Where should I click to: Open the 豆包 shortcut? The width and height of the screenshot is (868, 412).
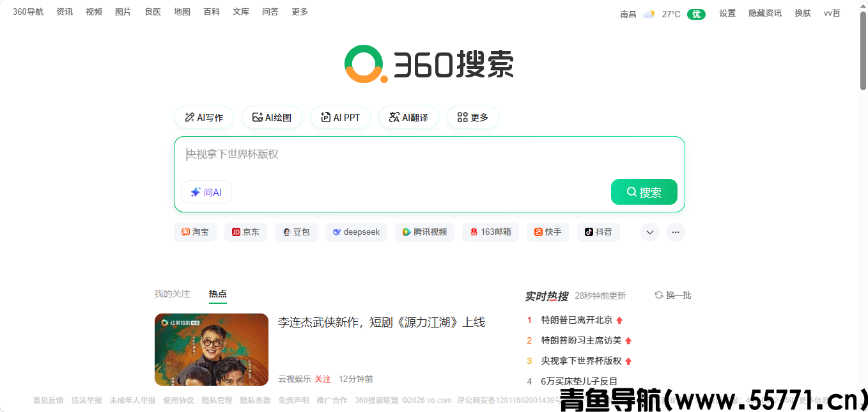(x=296, y=232)
